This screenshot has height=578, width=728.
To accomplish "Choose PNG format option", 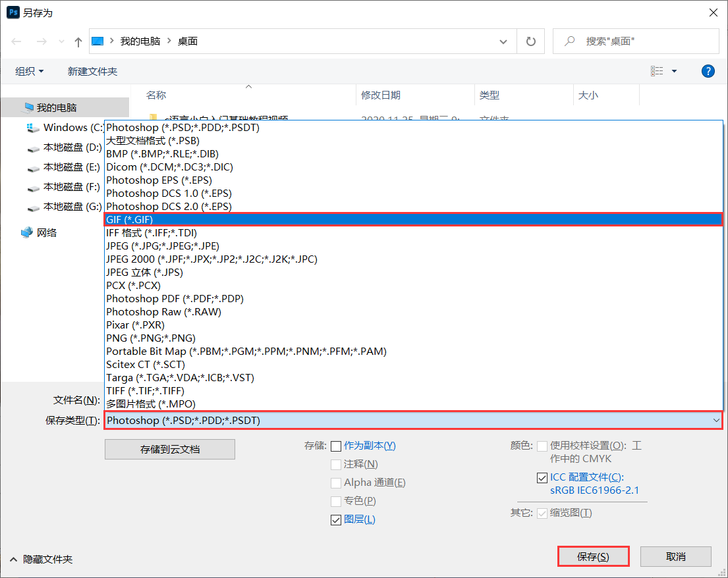I will [x=413, y=338].
